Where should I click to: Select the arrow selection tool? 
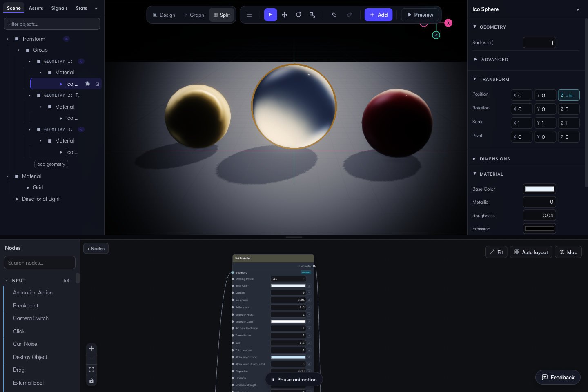(x=270, y=15)
